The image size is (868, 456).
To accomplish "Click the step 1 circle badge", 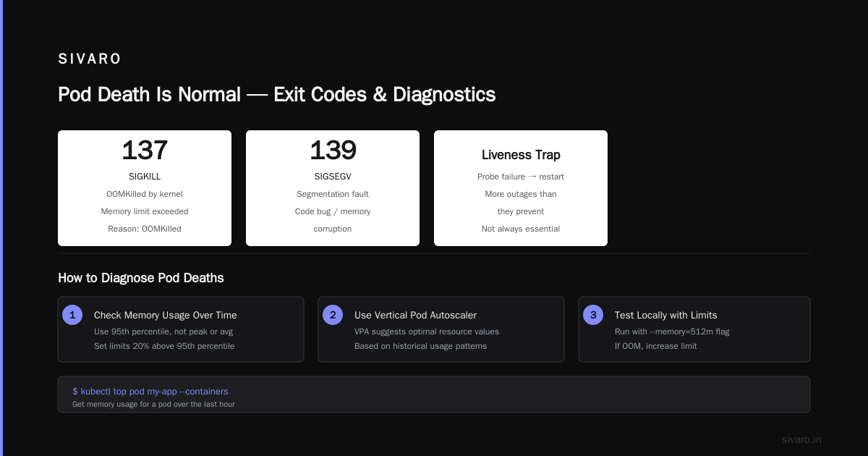I will [72, 315].
